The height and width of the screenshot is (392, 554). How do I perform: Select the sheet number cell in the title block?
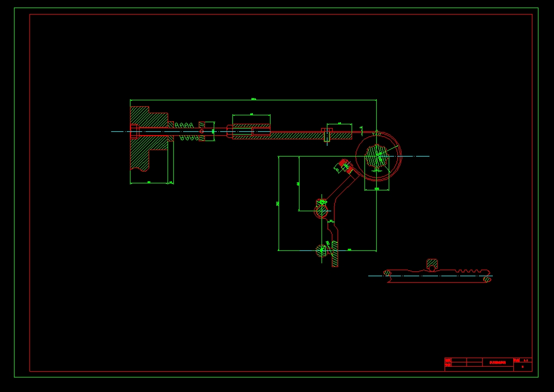(522, 367)
